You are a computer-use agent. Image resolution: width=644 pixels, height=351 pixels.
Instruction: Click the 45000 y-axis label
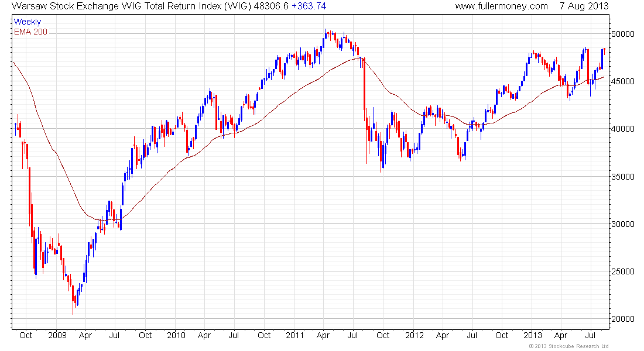coord(623,82)
